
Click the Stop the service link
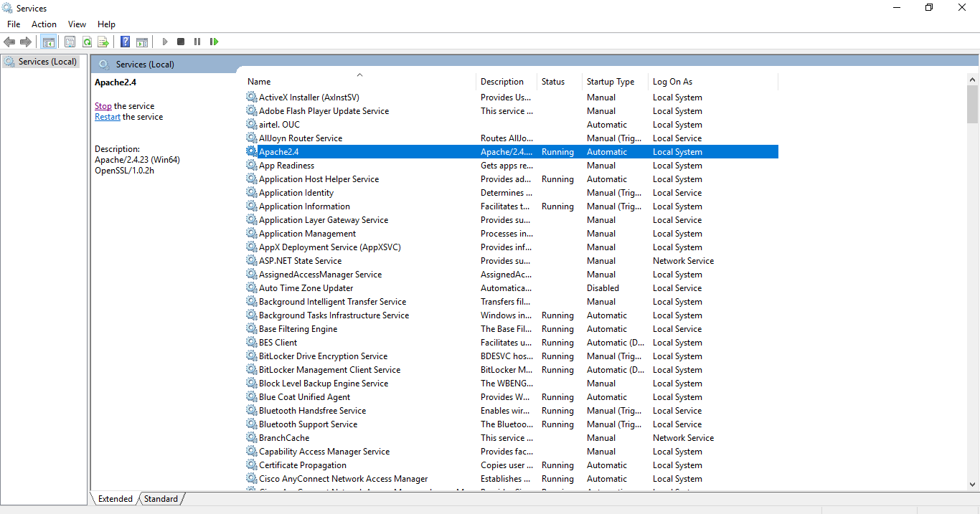point(103,105)
